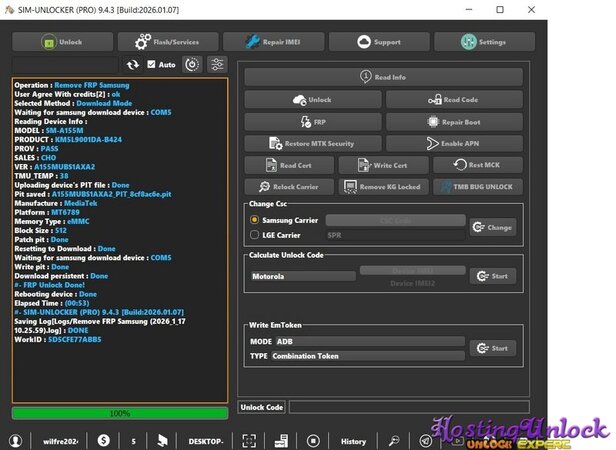
Task: Click the Read Code lock button
Action: pos(455,99)
